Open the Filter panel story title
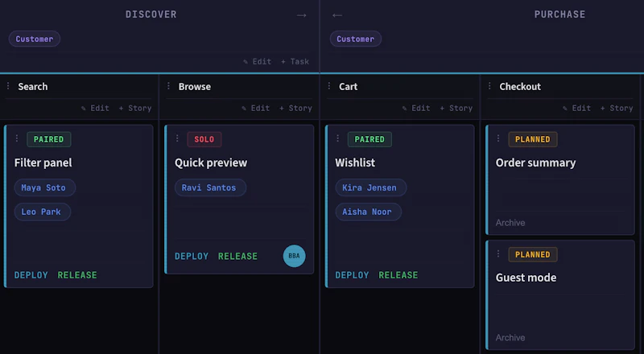 point(43,163)
